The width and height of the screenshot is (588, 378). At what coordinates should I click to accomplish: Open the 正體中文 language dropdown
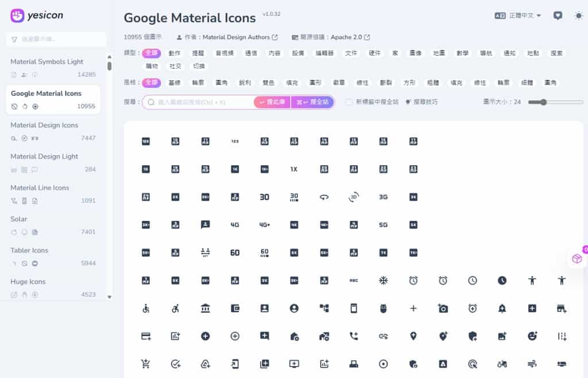point(518,15)
